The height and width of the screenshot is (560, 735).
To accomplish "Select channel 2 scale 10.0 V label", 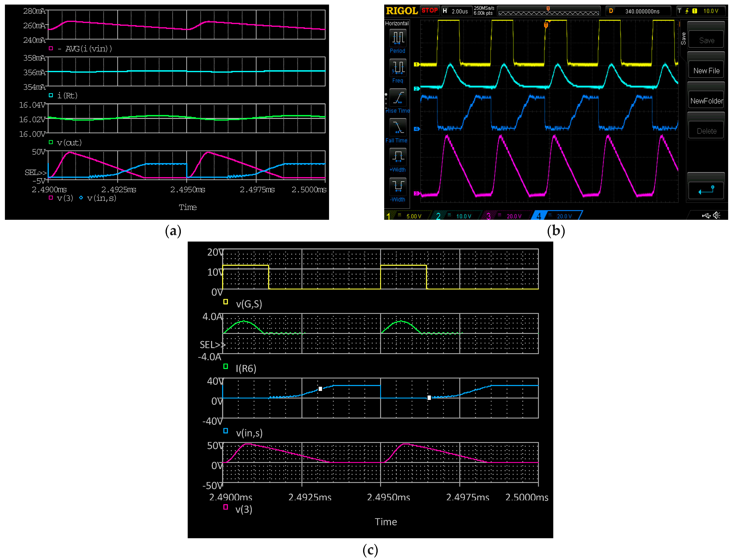I will click(x=463, y=216).
